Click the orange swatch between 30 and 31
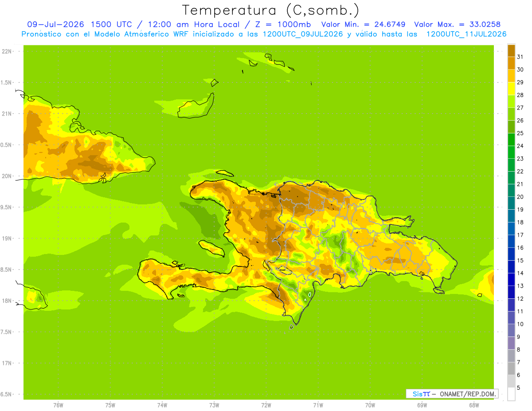The height and width of the screenshot is (411, 532). coord(511,63)
